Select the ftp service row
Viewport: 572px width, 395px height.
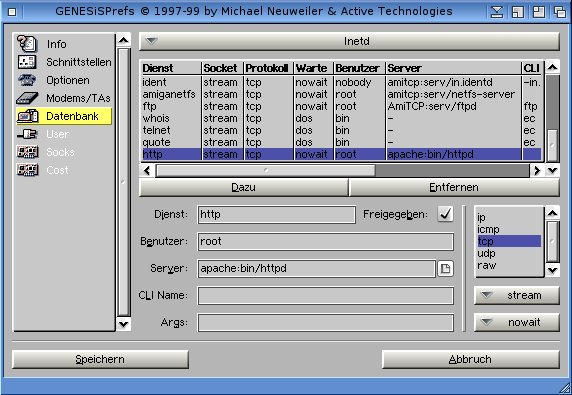[x=341, y=107]
